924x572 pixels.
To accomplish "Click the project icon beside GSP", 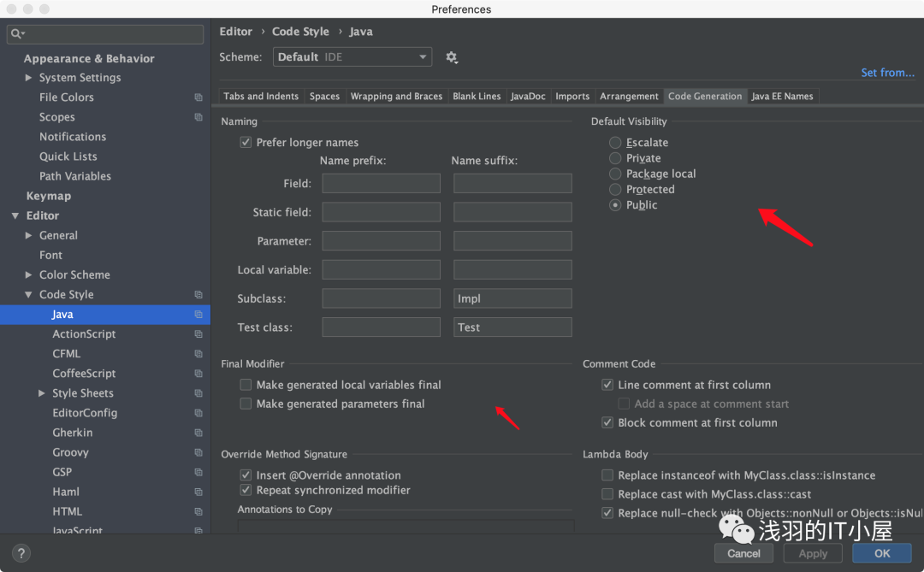I will click(x=198, y=473).
